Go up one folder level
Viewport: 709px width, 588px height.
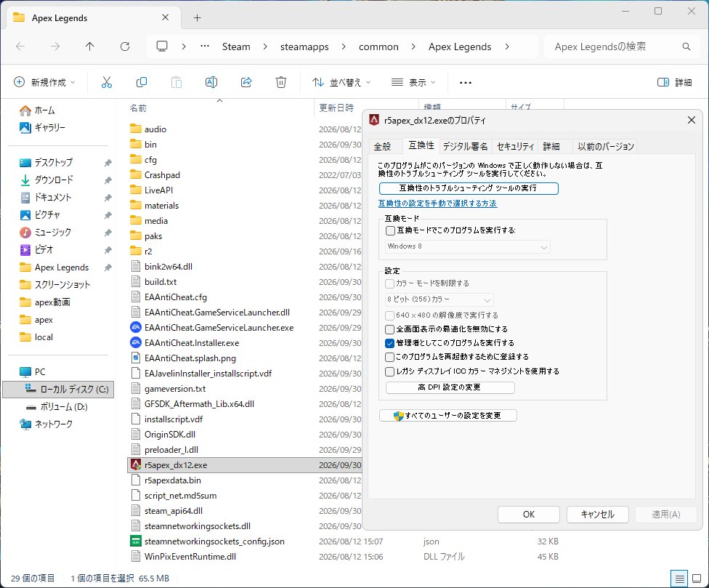click(89, 46)
